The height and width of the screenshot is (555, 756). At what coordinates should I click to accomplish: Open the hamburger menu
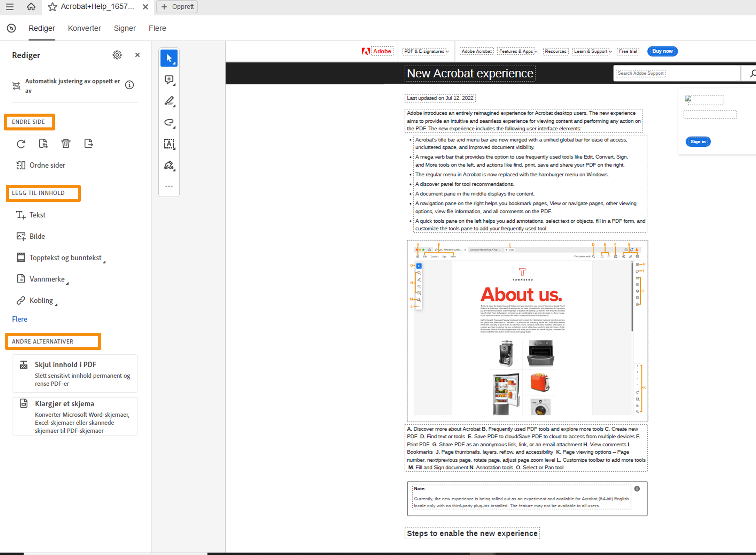[x=10, y=7]
